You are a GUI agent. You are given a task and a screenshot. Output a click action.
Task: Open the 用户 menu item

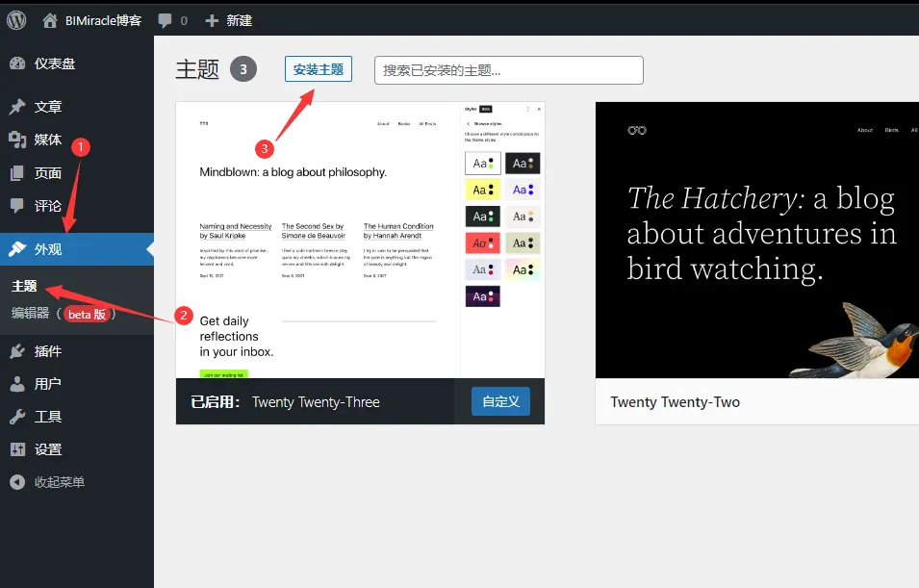pos(77,384)
